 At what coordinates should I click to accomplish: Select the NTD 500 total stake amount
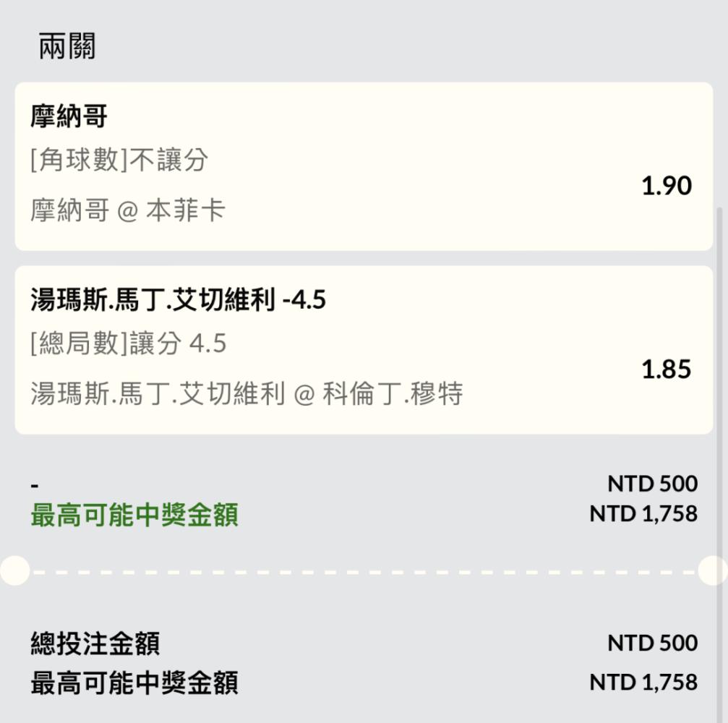point(652,643)
